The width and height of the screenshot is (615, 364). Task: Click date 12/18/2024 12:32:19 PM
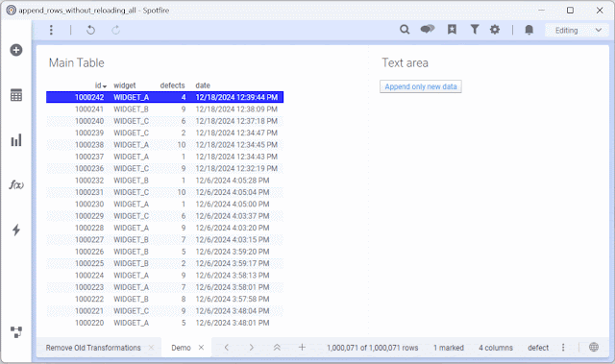[236, 168]
